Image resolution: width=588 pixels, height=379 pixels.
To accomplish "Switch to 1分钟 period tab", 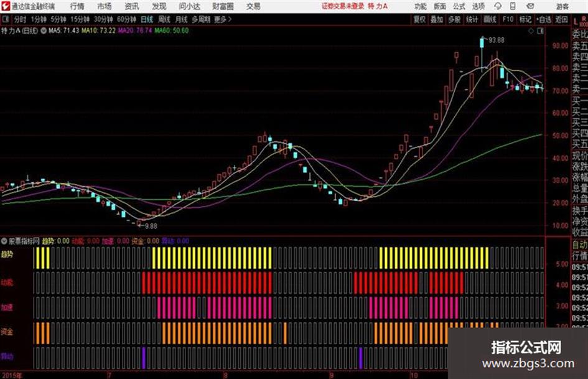I will pyautogui.click(x=39, y=19).
